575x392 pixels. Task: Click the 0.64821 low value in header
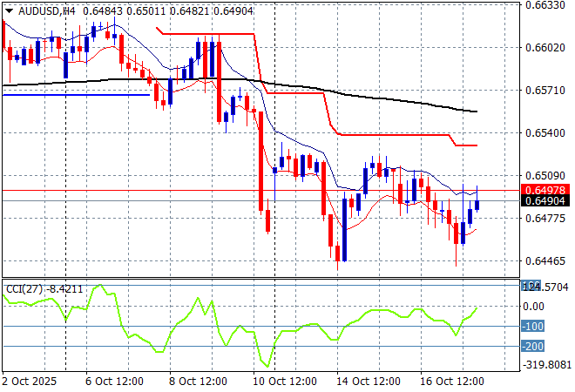[x=190, y=11]
